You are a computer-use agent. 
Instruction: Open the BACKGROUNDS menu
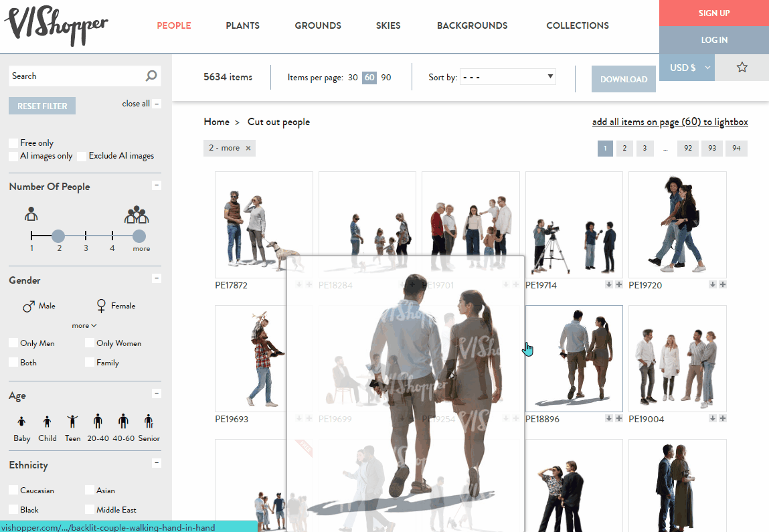[x=473, y=25]
